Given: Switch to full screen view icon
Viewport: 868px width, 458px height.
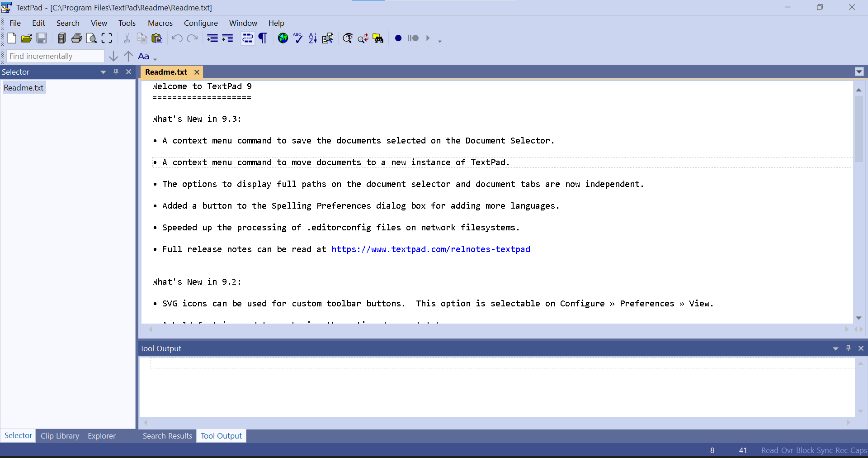Looking at the screenshot, I should pos(107,38).
